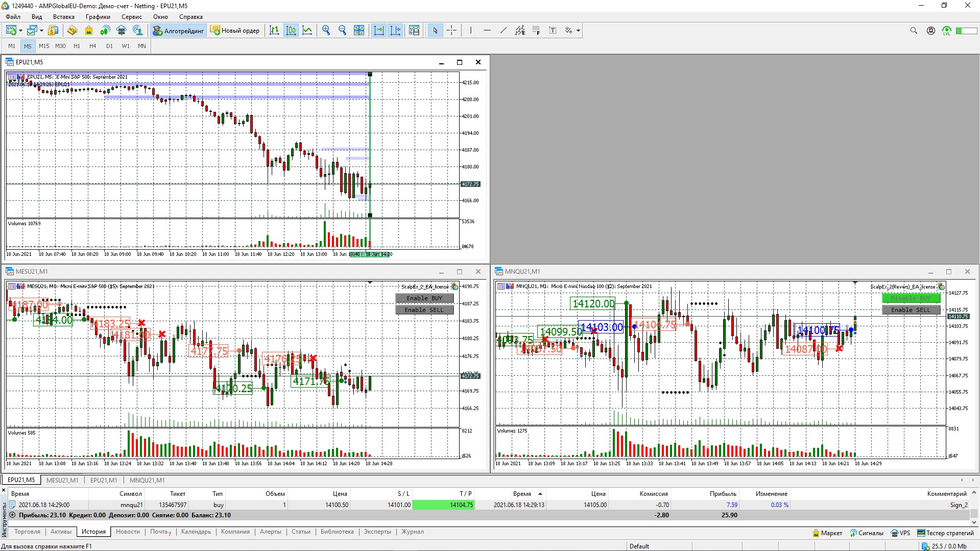Zoom out on the chart
Image resolution: width=980 pixels, height=551 pixels.
343,31
